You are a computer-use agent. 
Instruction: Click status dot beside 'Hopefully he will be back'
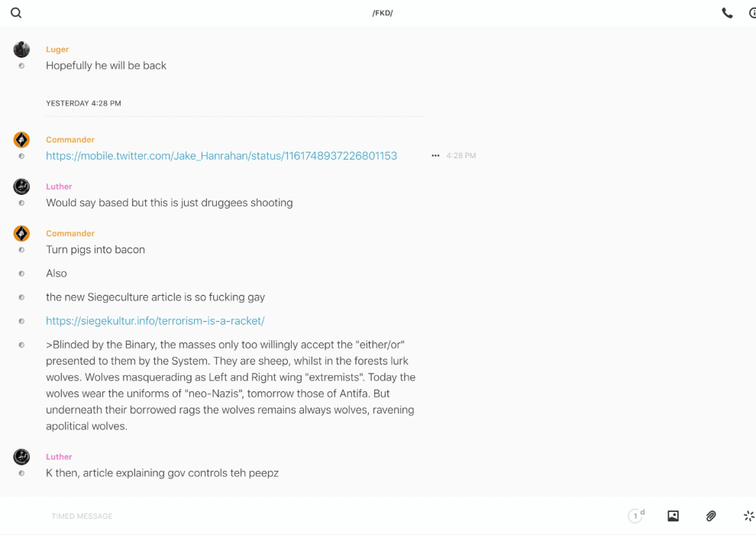pos(21,66)
